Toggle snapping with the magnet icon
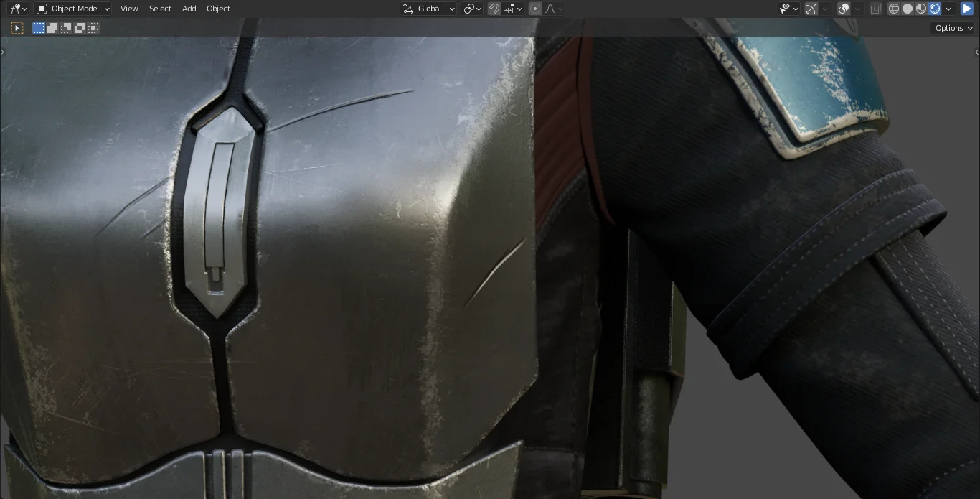 pyautogui.click(x=494, y=9)
